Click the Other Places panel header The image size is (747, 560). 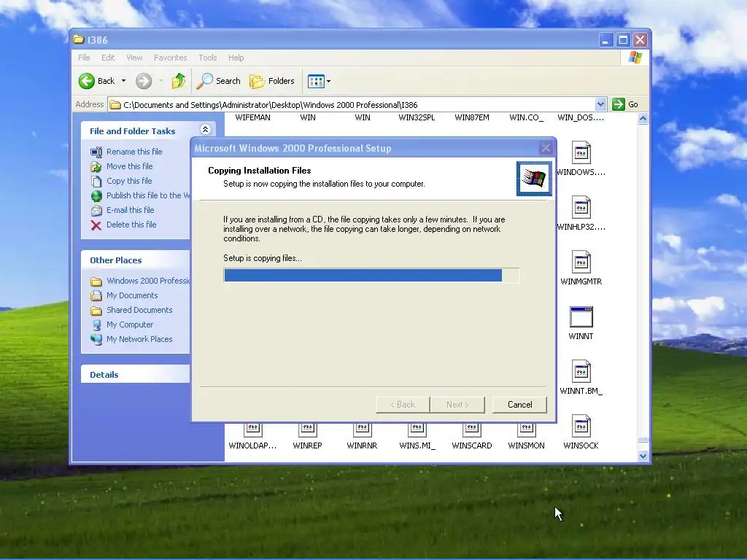click(136, 260)
